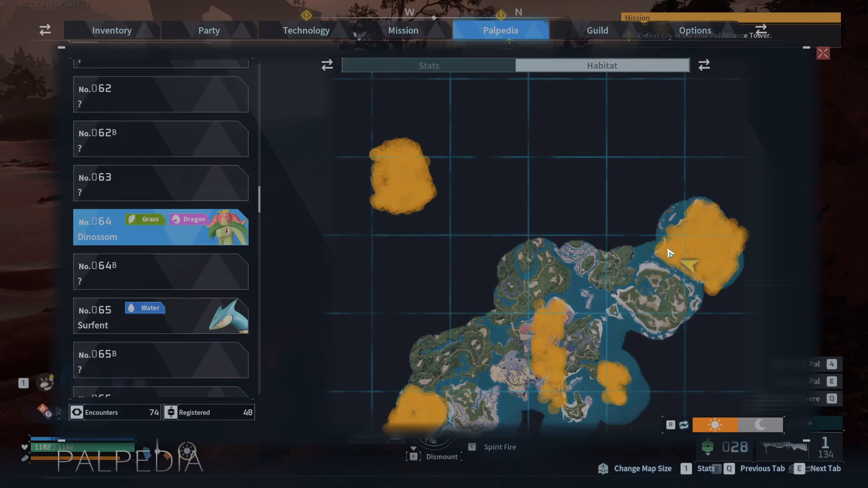
Task: Select the Stats view tab
Action: tap(429, 65)
